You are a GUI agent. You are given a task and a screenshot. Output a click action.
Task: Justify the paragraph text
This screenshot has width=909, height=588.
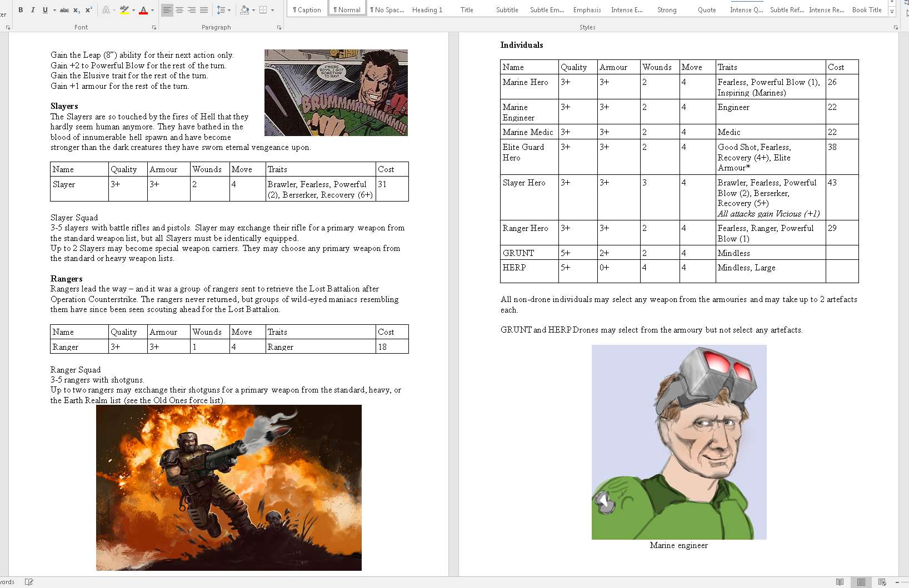[204, 10]
